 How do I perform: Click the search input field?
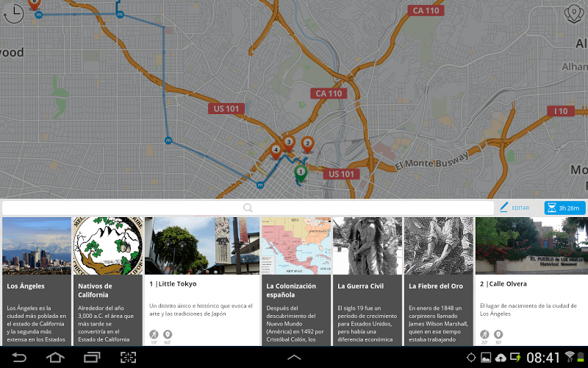(248, 208)
